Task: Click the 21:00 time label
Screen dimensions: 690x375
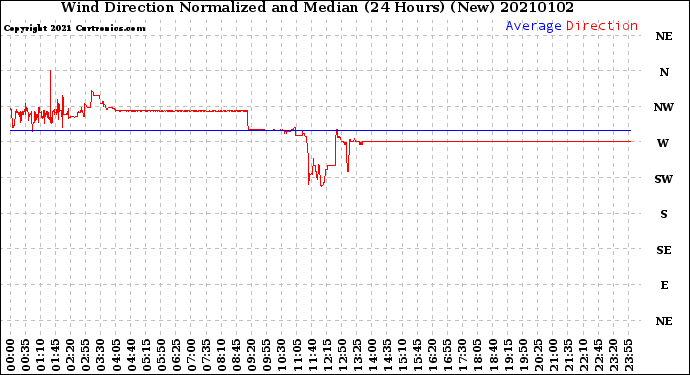Action: pyautogui.click(x=554, y=355)
